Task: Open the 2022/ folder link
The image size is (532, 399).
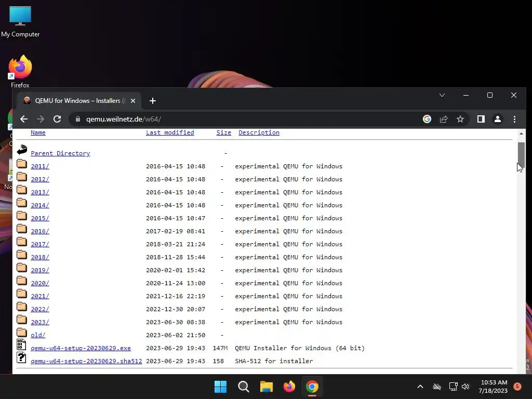Action: [x=40, y=309]
